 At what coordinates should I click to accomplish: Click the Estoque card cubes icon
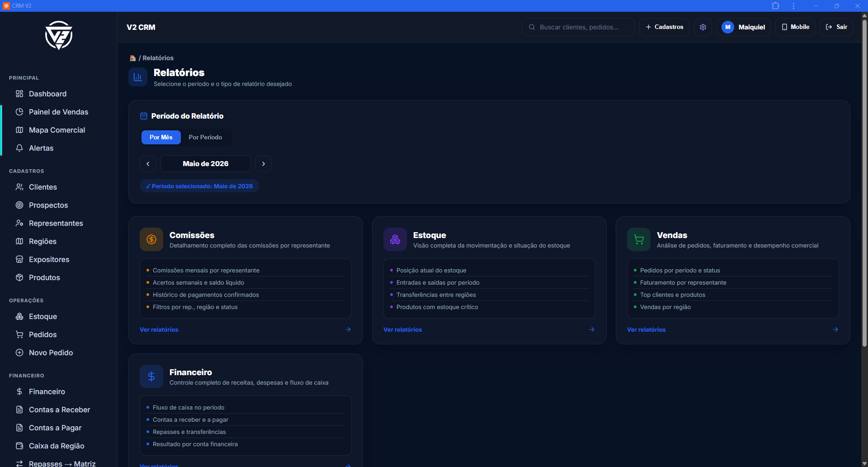click(x=395, y=239)
